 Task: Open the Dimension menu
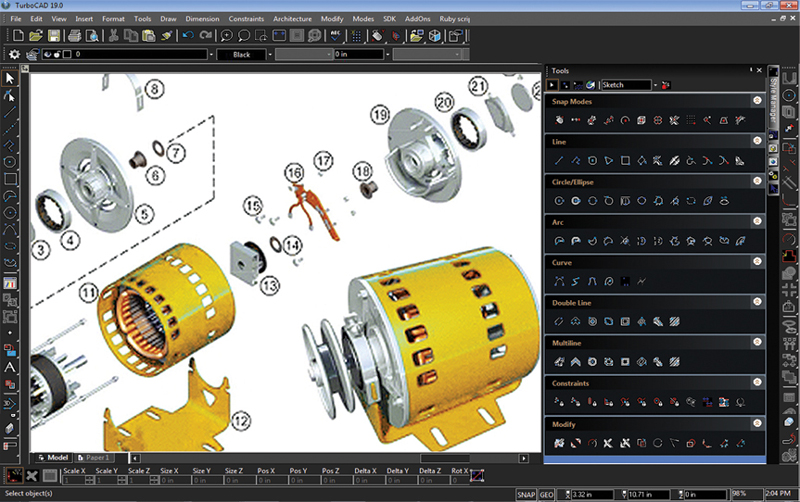coord(202,18)
